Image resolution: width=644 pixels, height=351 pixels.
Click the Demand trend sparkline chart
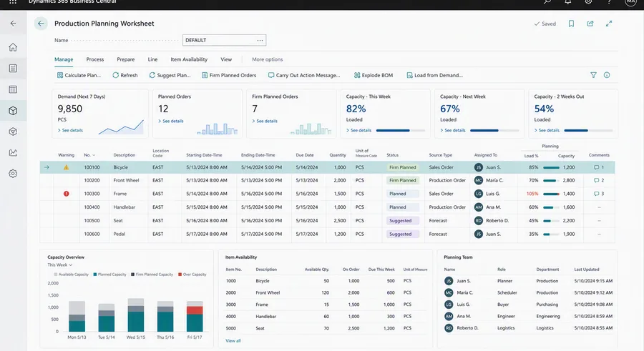(x=121, y=127)
